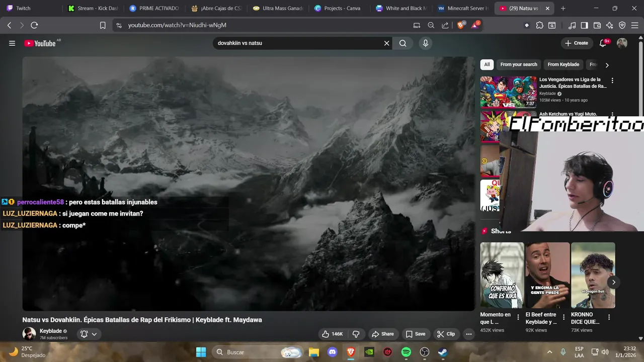Open the Windows Start menu
The width and height of the screenshot is (644, 362).
coord(201,352)
